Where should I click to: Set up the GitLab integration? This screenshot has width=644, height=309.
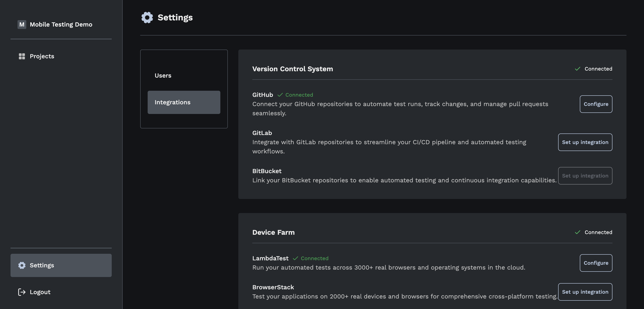click(x=585, y=142)
